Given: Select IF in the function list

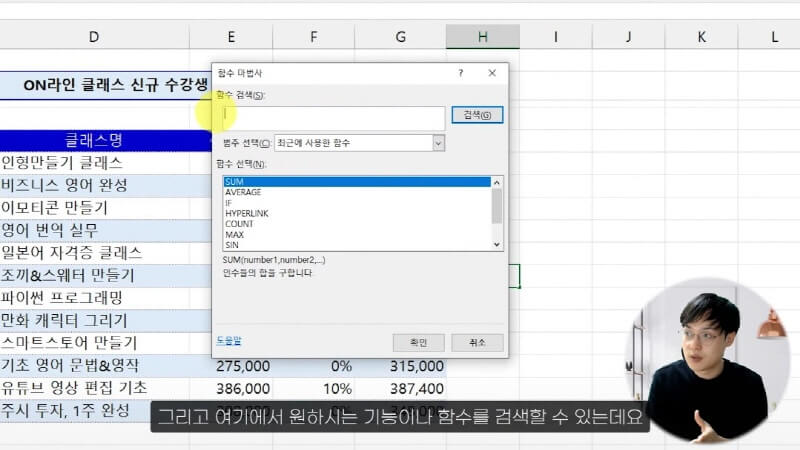Looking at the screenshot, I should point(357,203).
